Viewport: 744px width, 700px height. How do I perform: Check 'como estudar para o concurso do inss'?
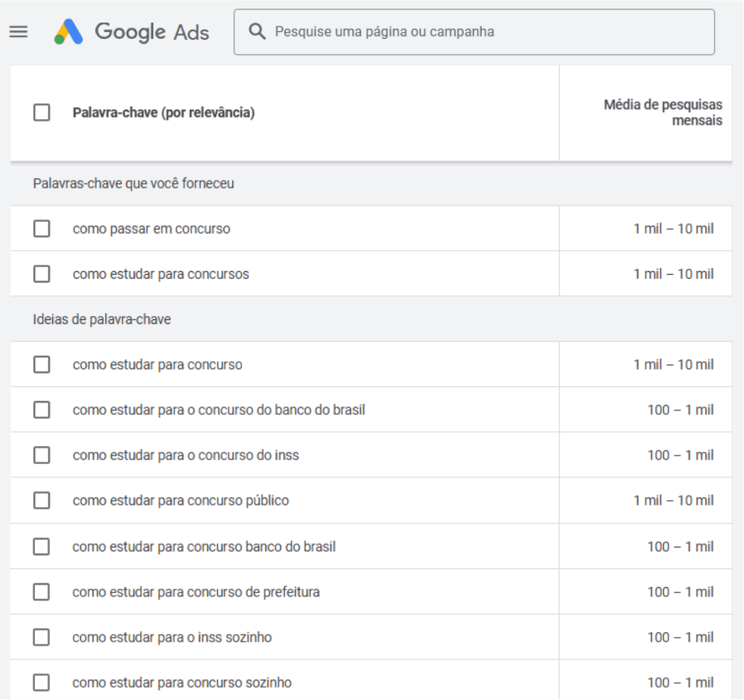click(42, 455)
